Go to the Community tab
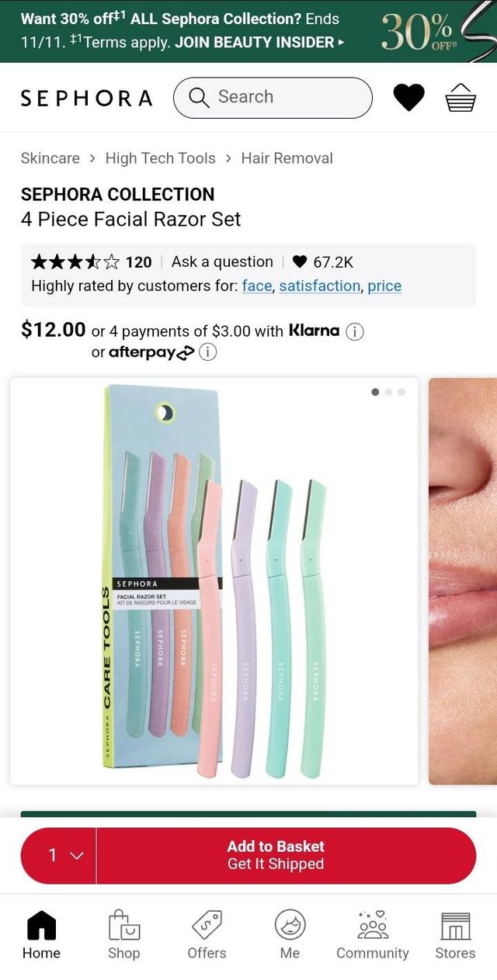 (x=372, y=934)
